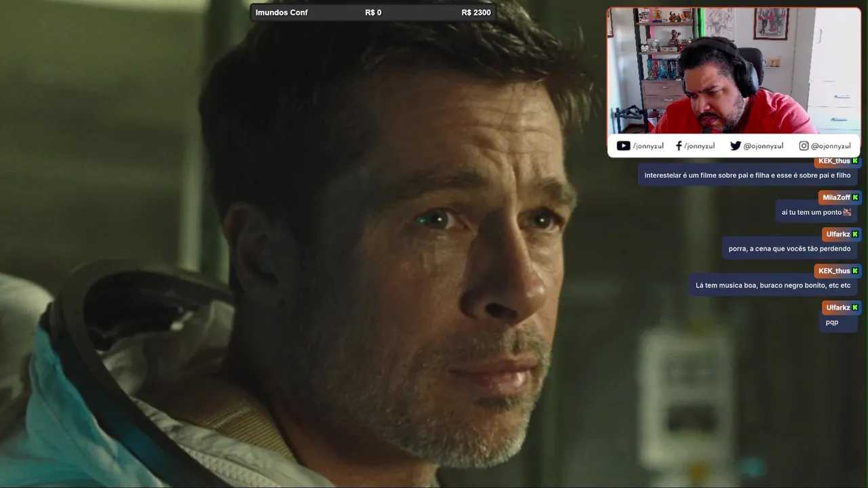868x488 pixels.
Task: Click message 'Lá tem musica boa, buraco negro bonito'
Action: tap(773, 285)
